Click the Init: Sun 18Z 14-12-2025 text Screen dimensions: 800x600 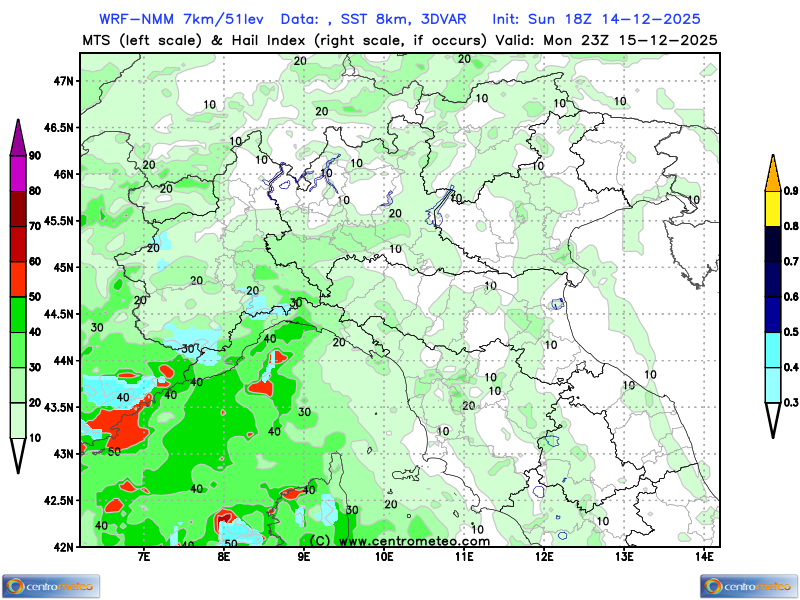(x=596, y=19)
